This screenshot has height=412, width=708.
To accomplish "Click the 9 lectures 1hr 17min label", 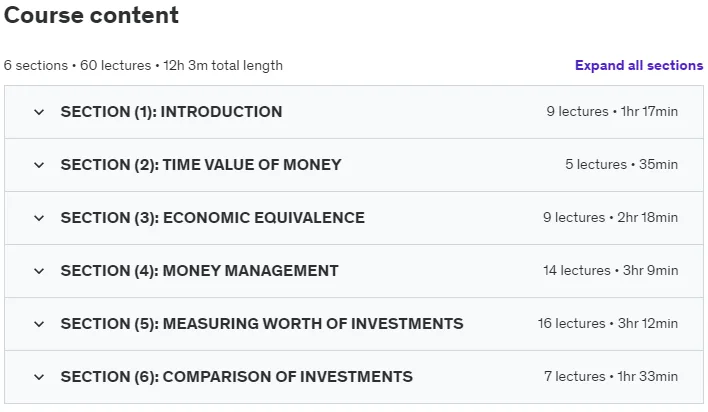I will point(612,111).
